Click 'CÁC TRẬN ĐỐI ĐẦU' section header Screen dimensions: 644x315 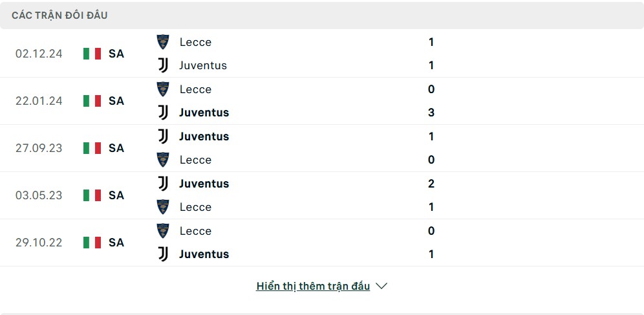coord(59,15)
